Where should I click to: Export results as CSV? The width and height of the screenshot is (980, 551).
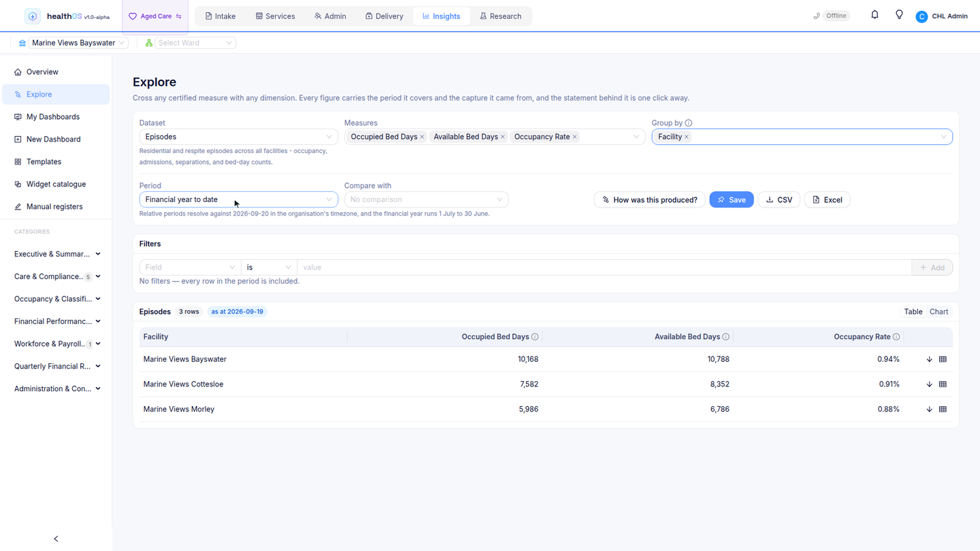(779, 199)
